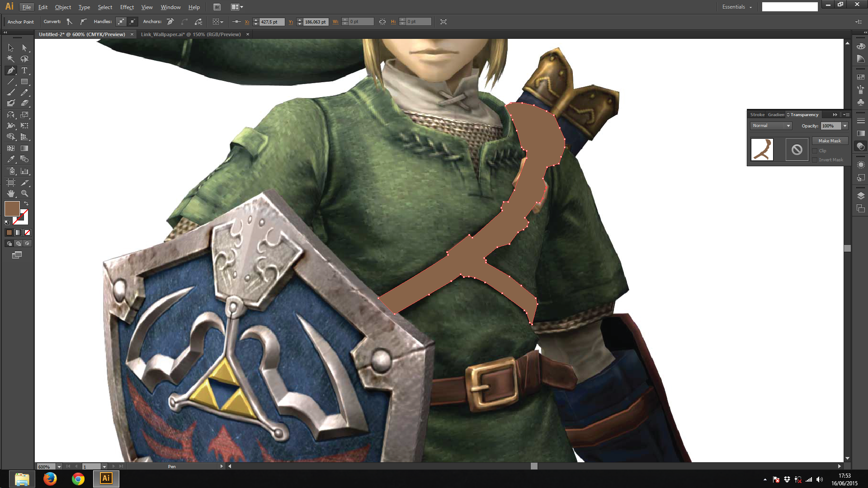Viewport: 868px width, 488px height.
Task: Hide handles for multiple selected anchors
Action: coord(132,22)
